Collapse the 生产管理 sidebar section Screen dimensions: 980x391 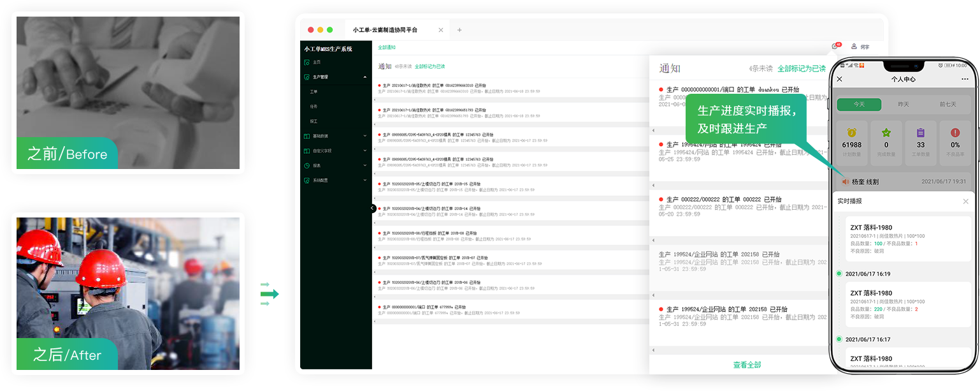tap(364, 77)
